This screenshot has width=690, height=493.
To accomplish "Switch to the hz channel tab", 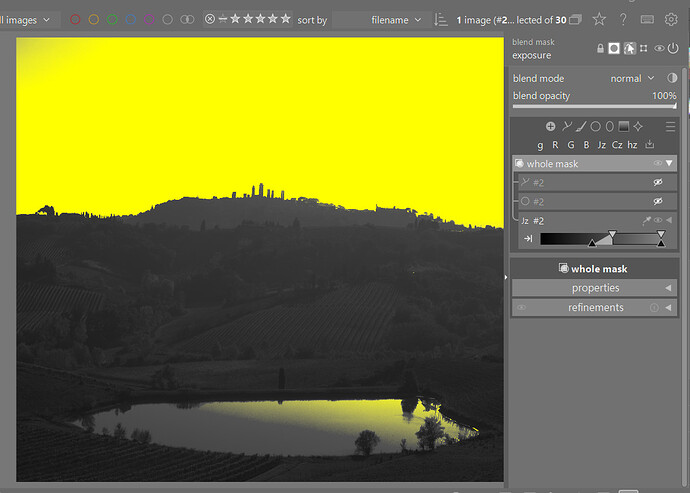I will pos(632,145).
